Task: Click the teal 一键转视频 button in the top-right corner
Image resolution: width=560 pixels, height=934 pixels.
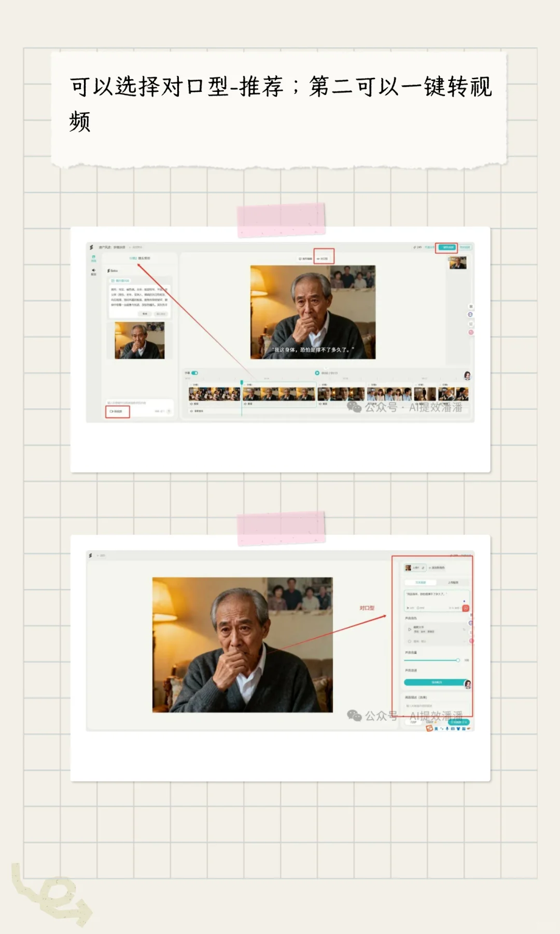Action: point(447,247)
